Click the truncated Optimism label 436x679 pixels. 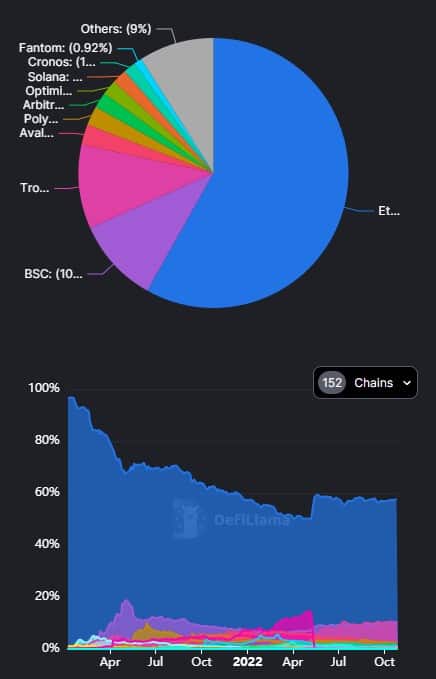click(x=48, y=91)
